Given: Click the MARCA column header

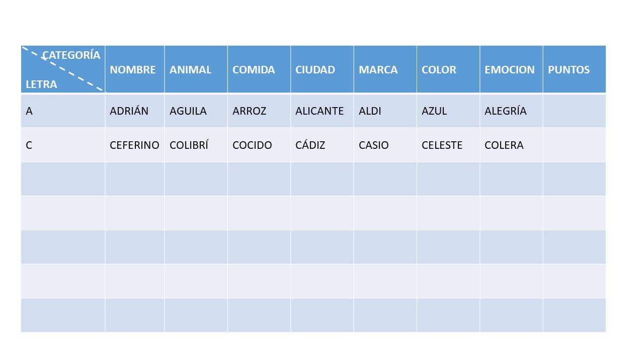Looking at the screenshot, I should [x=385, y=69].
